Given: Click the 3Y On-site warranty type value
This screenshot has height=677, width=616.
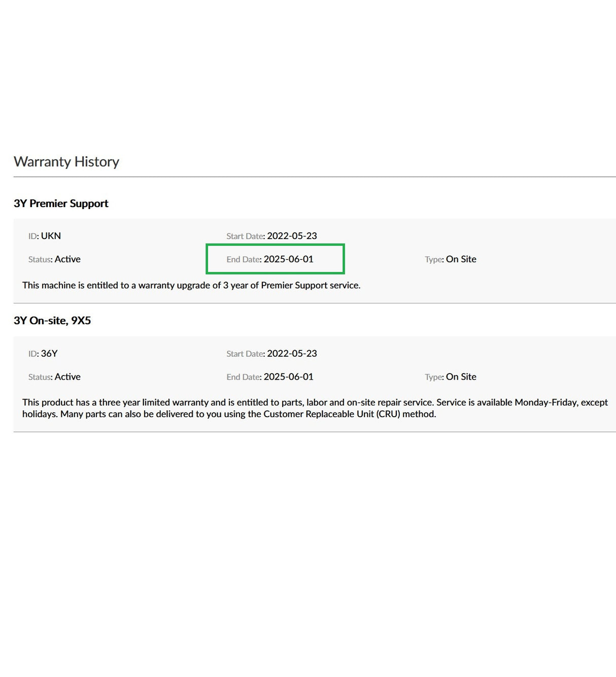Looking at the screenshot, I should (461, 377).
